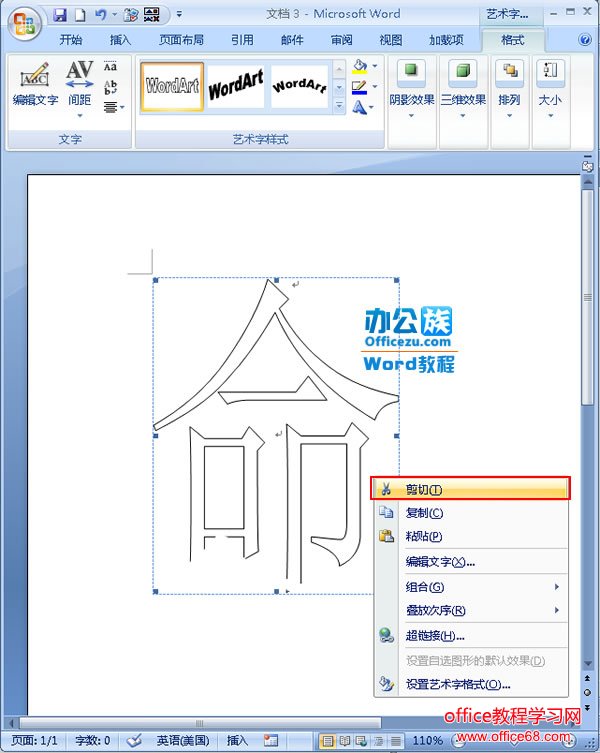This screenshot has height=753, width=600.
Task: Switch to full screen reading view
Action: [x=344, y=741]
